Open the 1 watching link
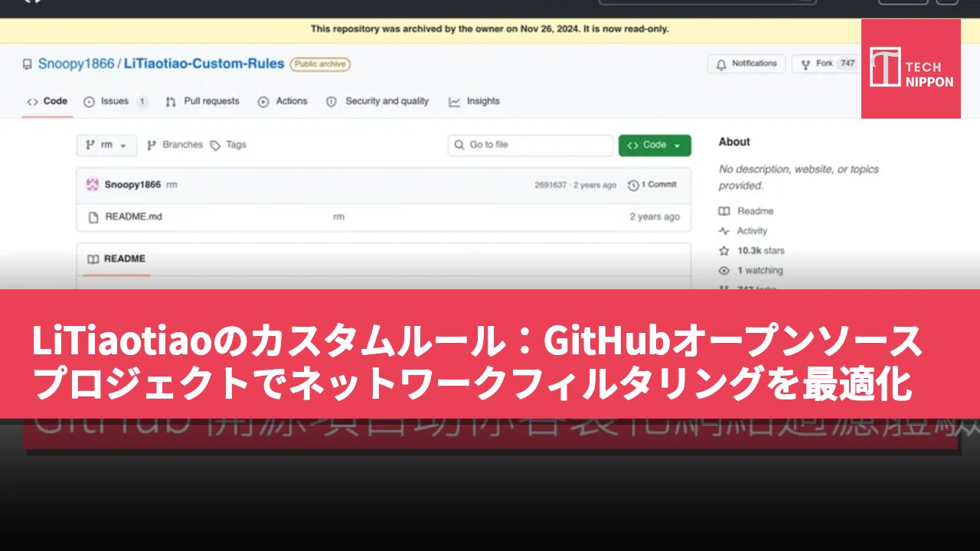 coord(751,271)
